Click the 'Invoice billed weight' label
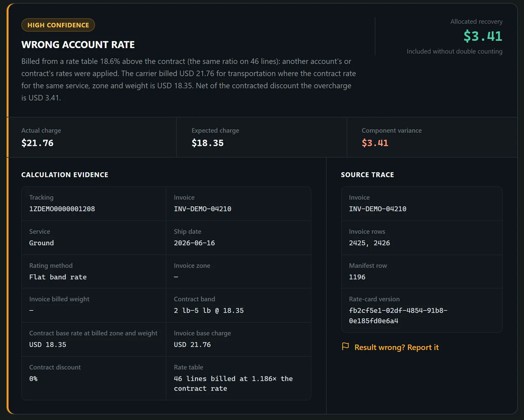Screen dimensions: 524x420 coord(59,299)
